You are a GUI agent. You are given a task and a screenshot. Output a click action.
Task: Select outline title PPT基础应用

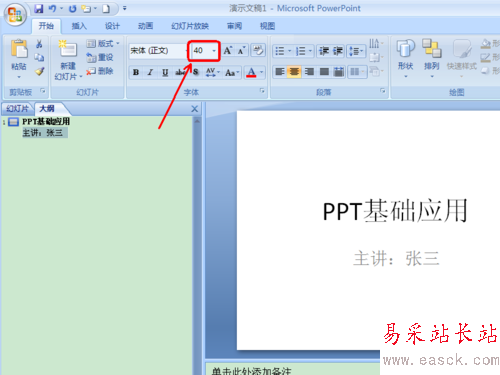click(46, 122)
